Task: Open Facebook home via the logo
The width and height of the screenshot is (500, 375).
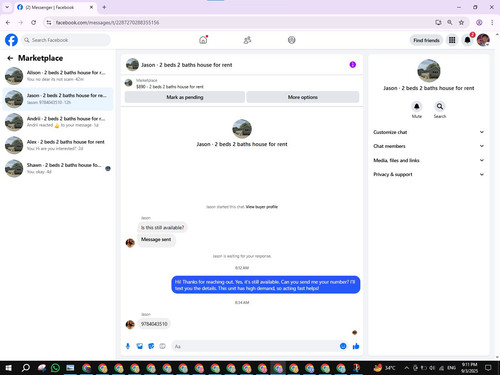Action: point(11,40)
